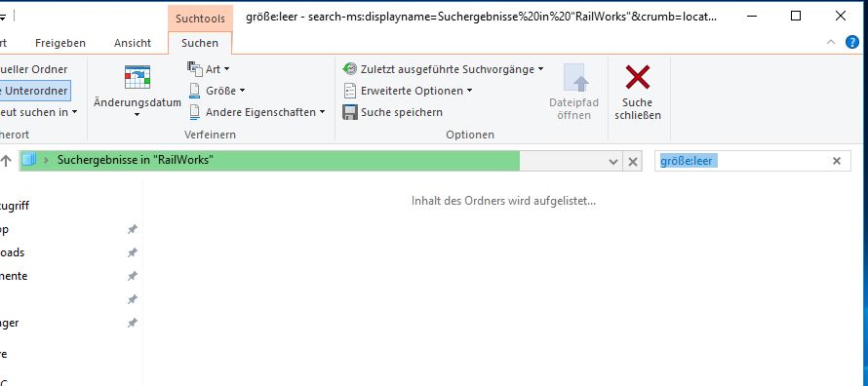Expand the address bar history chevron
868x386 pixels.
(612, 162)
